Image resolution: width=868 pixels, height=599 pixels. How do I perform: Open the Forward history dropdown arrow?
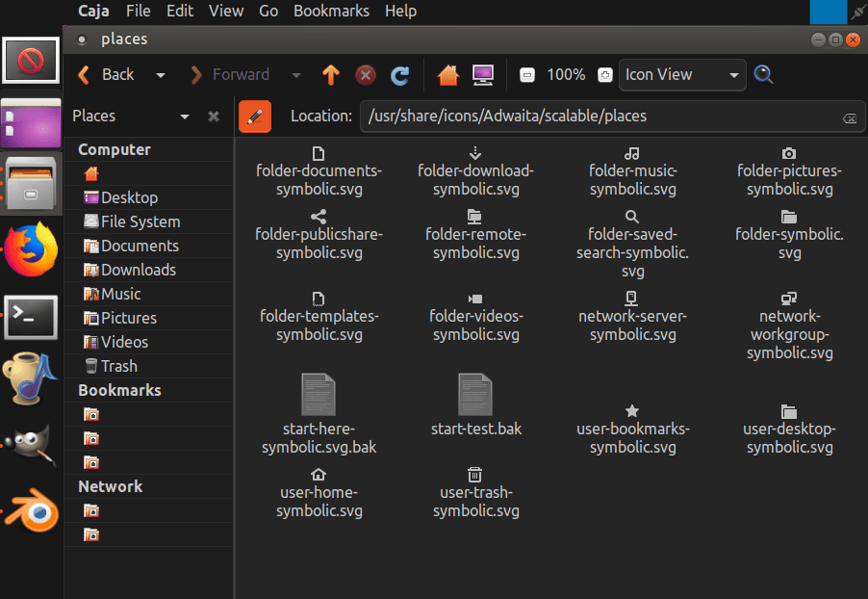296,75
